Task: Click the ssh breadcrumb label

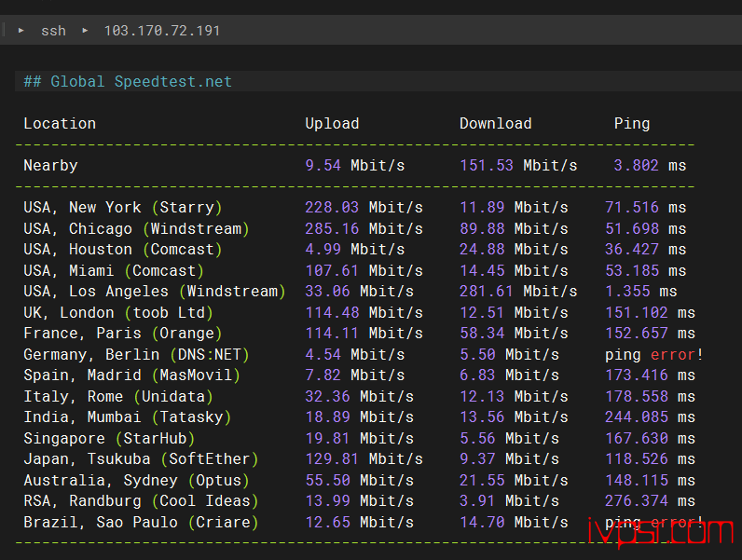Action: (53, 31)
